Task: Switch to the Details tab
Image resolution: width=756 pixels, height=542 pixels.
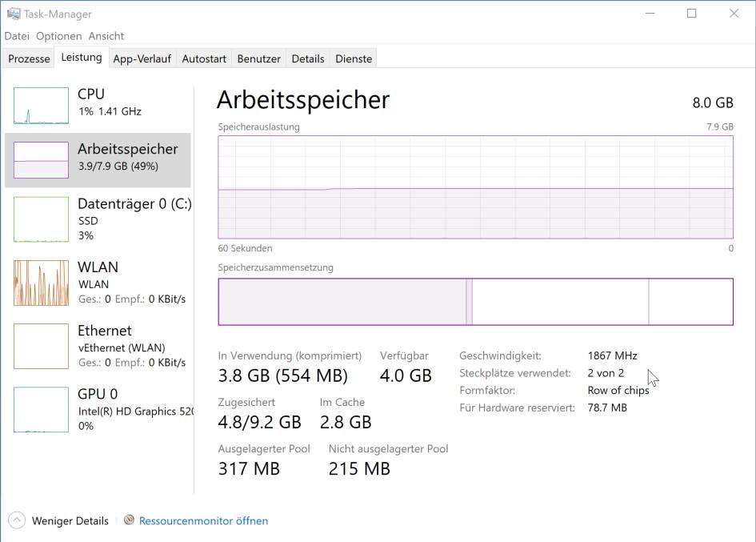Action: pyautogui.click(x=308, y=58)
